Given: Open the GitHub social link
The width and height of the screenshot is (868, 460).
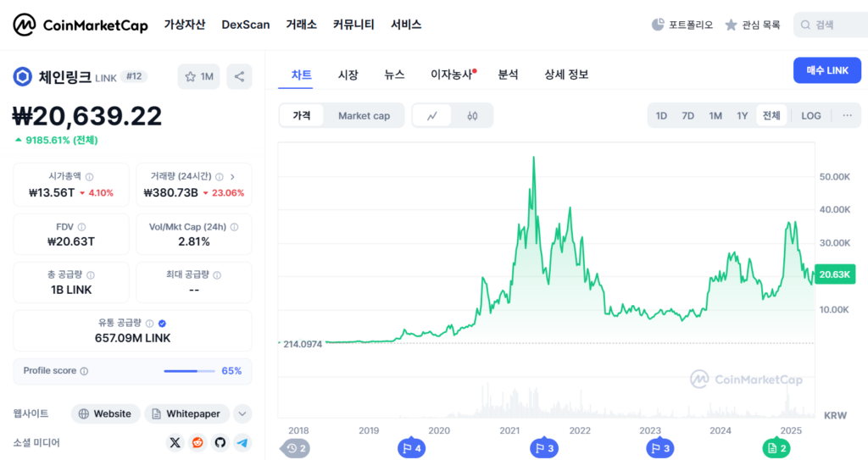Looking at the screenshot, I should (x=220, y=442).
